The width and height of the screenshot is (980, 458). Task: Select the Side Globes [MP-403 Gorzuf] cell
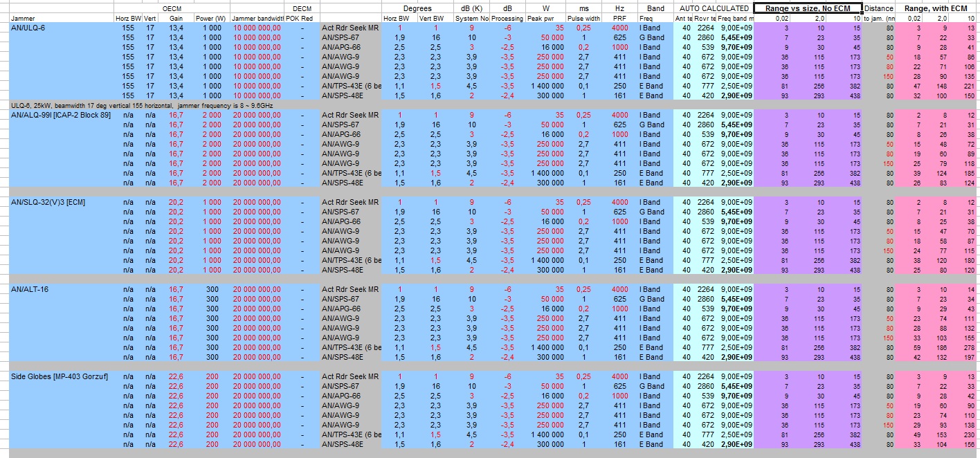click(62, 376)
